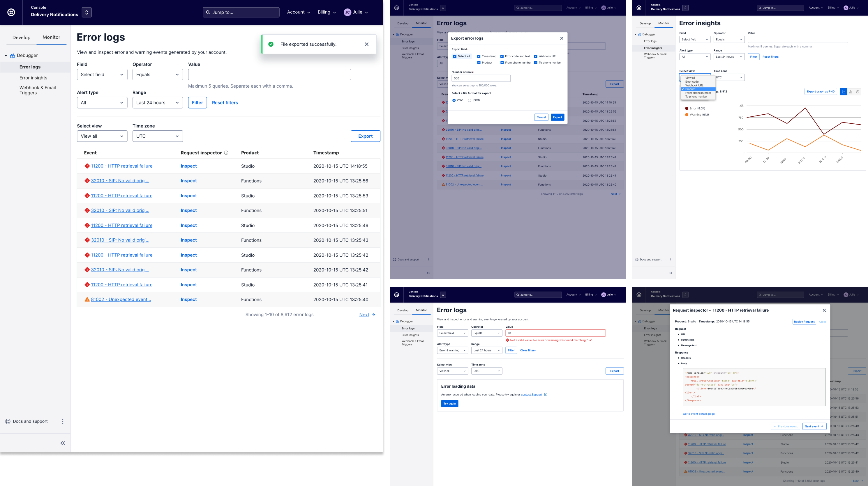This screenshot has width=868, height=486.
Task: Switch to the pie chart view in Error insights
Action: (858, 92)
